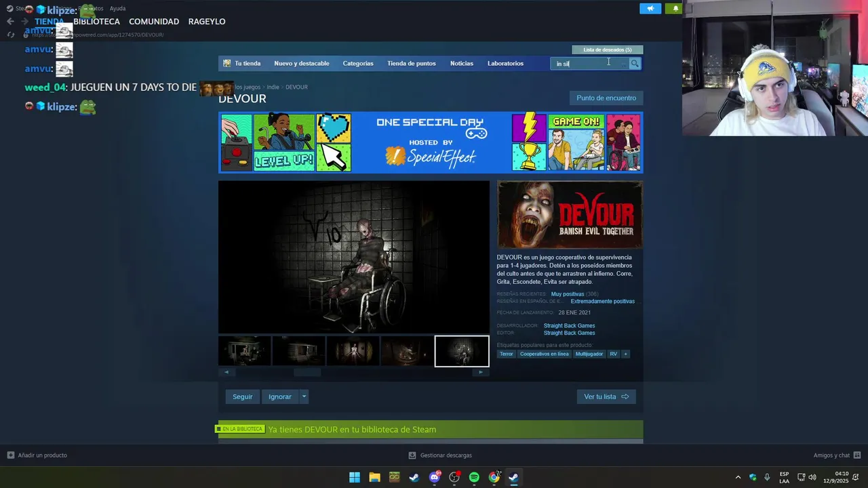Click the Cooperativos en línea tag
The width and height of the screenshot is (868, 488).
[545, 354]
